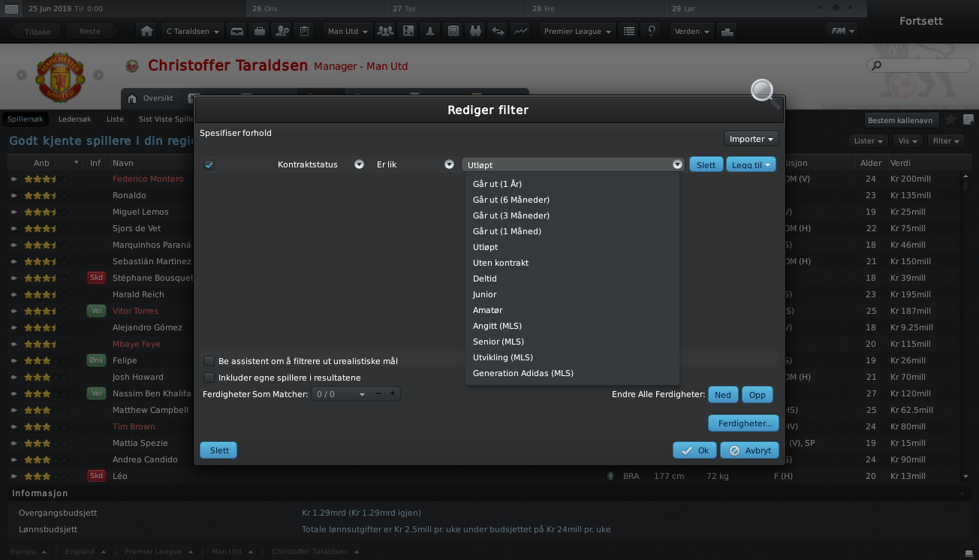Open player Federico Montero
This screenshot has width=979, height=560.
148,179
